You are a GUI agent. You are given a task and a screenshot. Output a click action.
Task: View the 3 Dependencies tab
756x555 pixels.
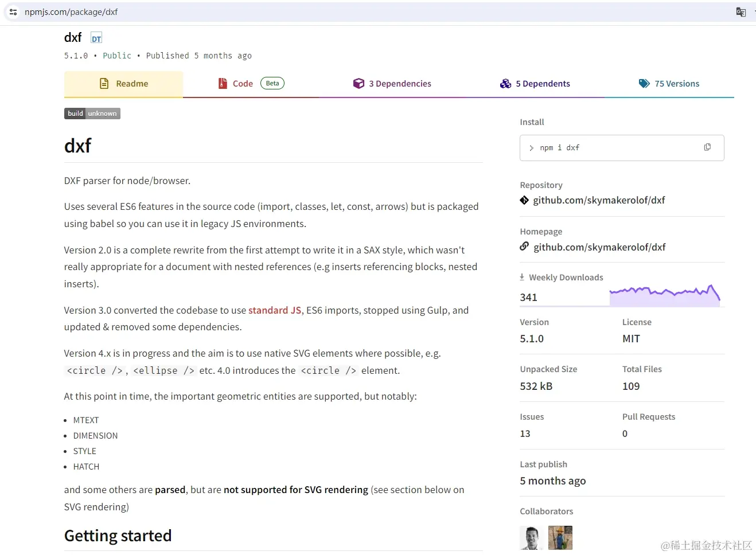click(392, 84)
